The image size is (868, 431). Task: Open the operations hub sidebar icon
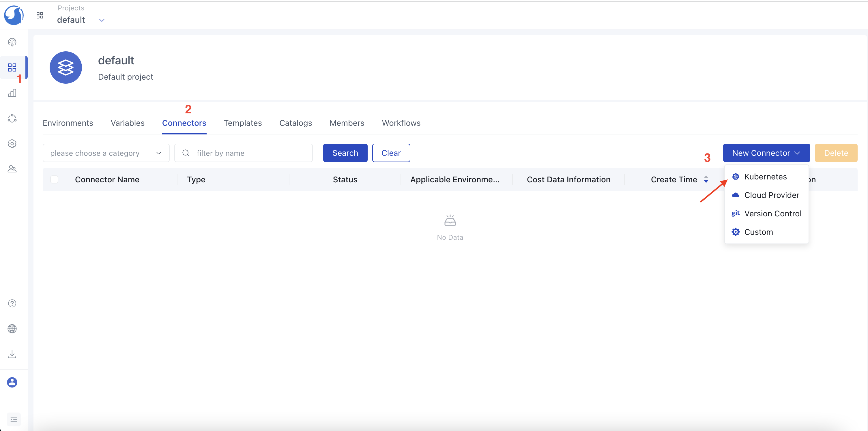[x=12, y=118]
